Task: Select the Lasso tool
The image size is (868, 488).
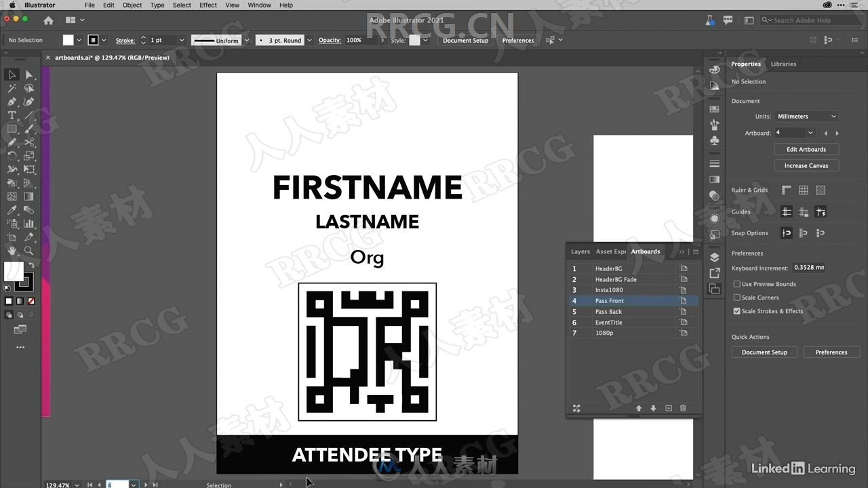Action: pos(29,88)
